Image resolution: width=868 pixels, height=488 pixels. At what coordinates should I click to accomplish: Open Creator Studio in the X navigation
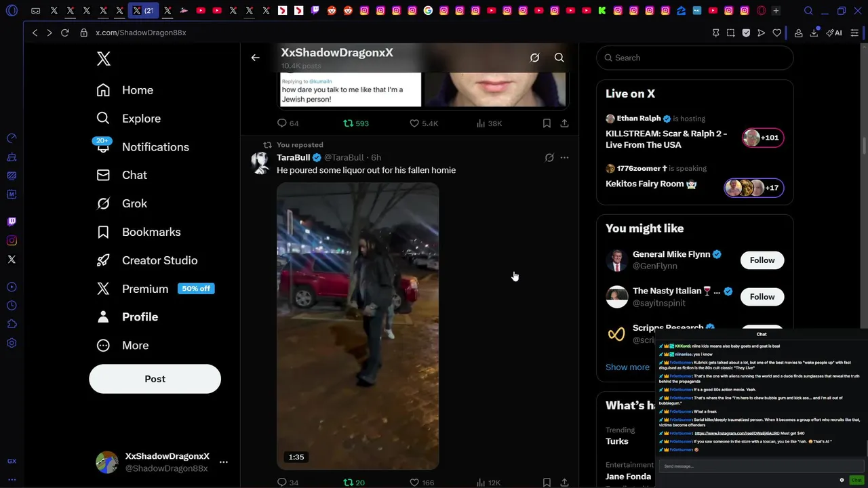147,260
